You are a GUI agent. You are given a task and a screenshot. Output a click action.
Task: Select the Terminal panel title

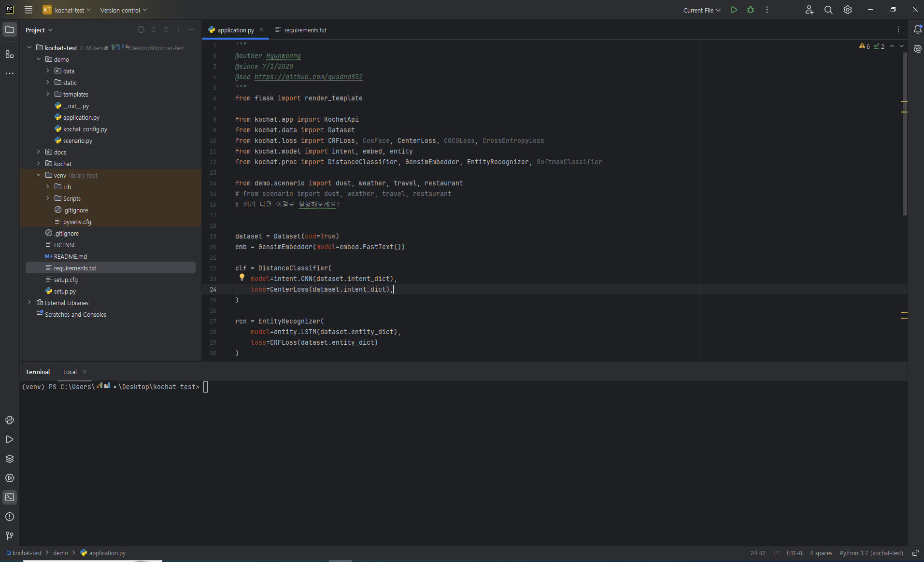38,372
